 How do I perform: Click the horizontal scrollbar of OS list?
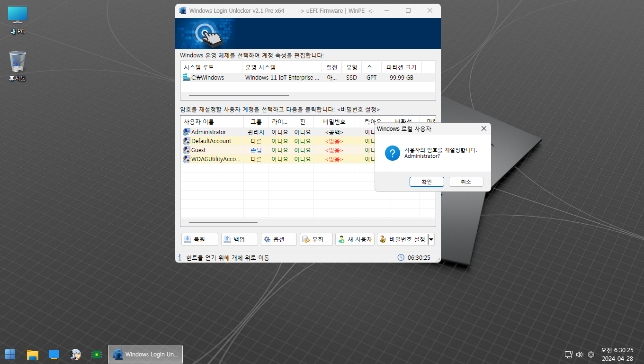click(239, 96)
